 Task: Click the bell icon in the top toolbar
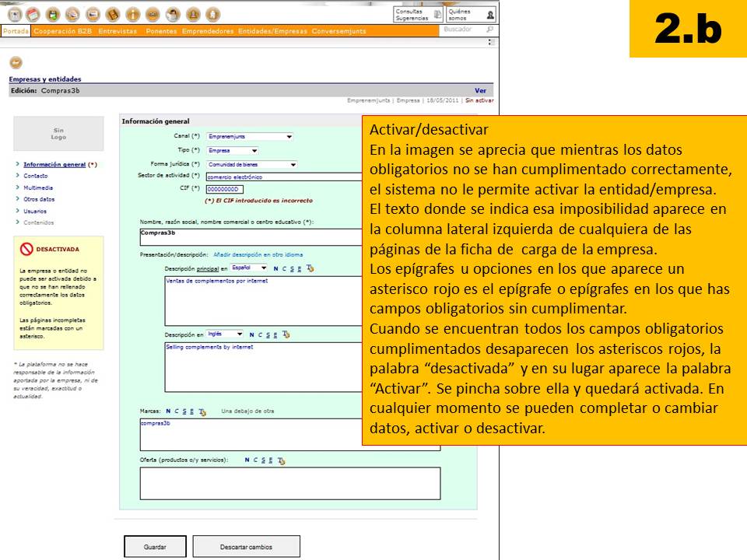pyautogui.click(x=193, y=13)
